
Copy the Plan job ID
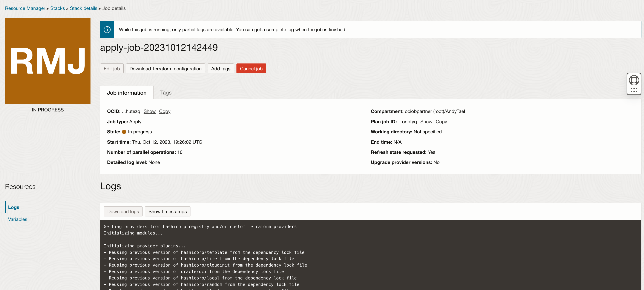[x=441, y=122]
